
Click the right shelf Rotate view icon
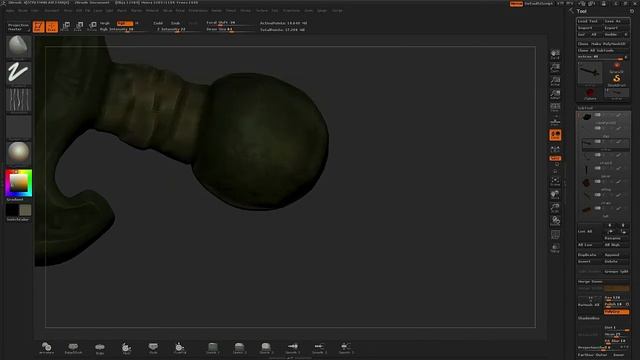point(555,222)
